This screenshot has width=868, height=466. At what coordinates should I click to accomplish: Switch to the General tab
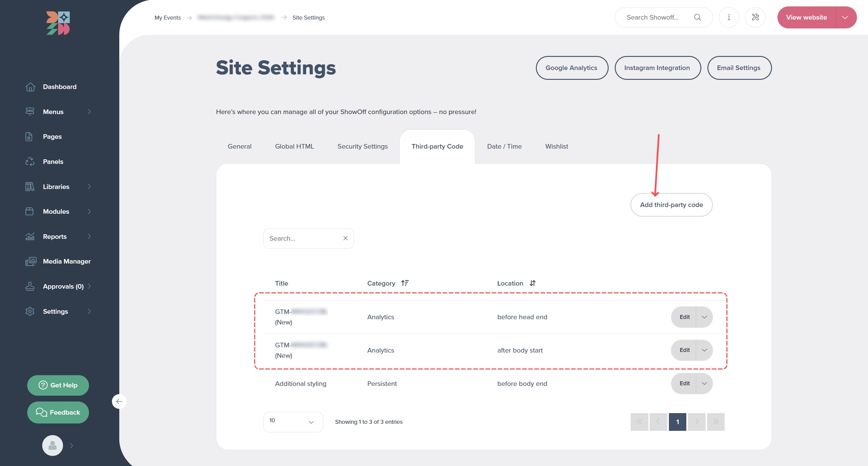click(x=239, y=146)
